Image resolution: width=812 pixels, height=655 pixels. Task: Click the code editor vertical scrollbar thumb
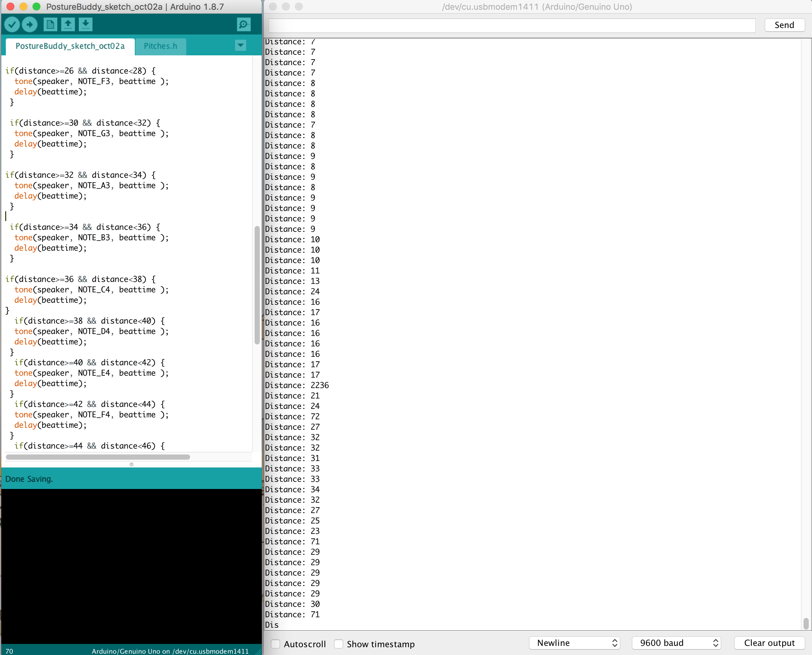pos(257,285)
